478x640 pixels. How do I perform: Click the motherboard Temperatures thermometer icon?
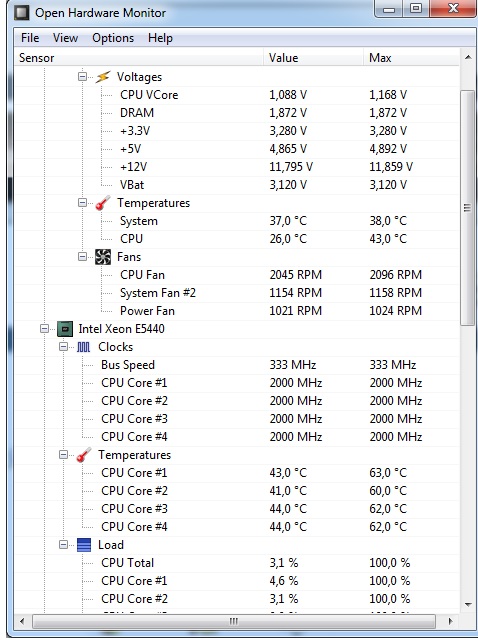tap(103, 203)
